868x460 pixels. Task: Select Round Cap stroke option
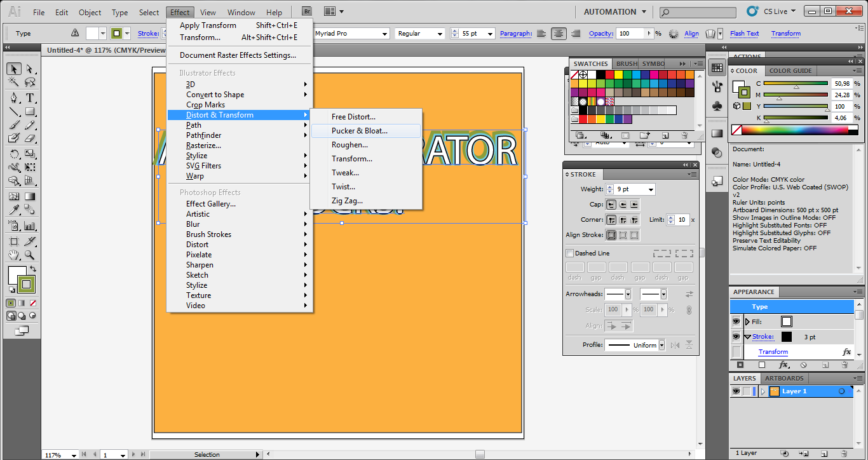(623, 205)
